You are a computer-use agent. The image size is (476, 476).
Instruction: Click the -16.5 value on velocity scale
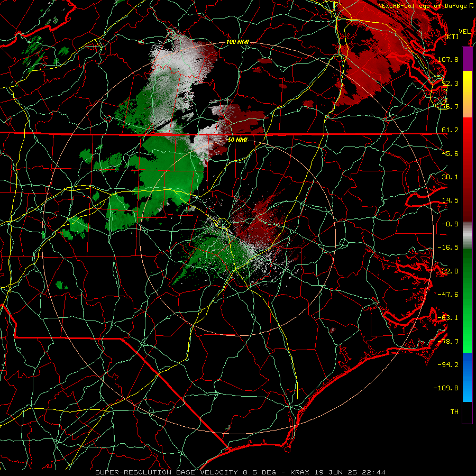coord(448,248)
